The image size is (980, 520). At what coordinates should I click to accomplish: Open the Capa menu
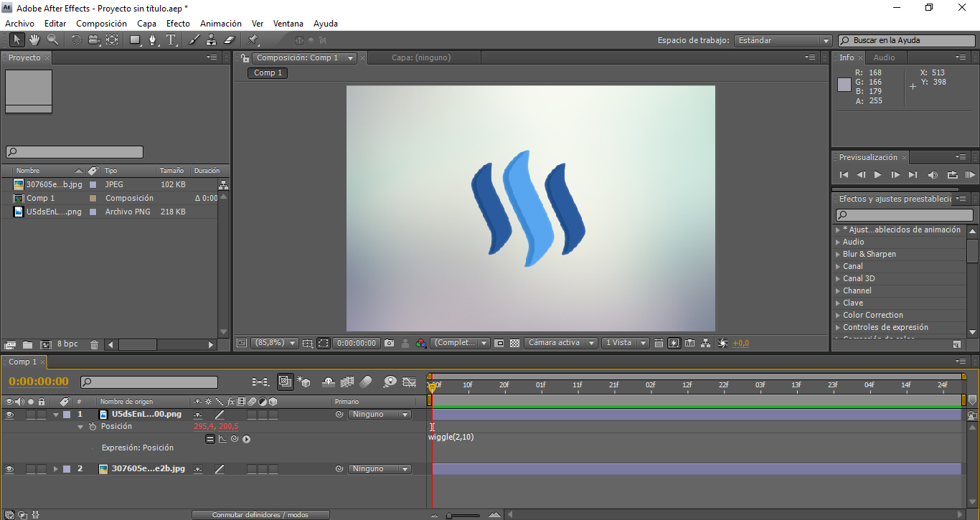click(146, 24)
